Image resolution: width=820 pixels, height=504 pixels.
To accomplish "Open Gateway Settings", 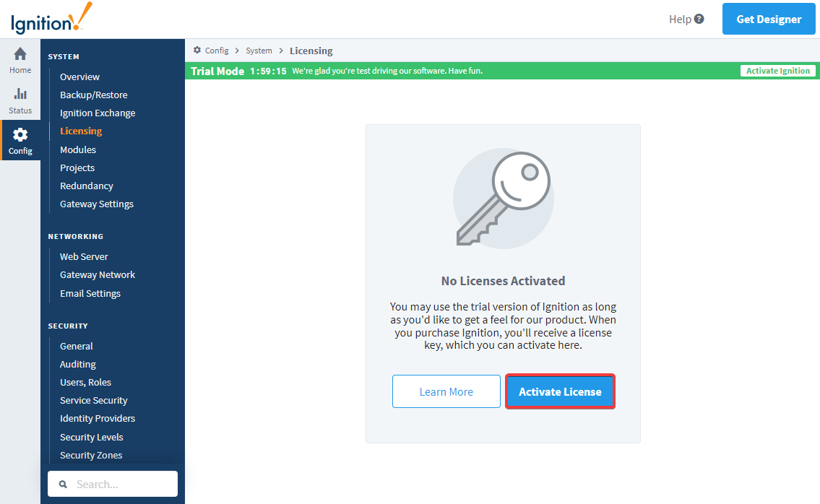I will (97, 204).
